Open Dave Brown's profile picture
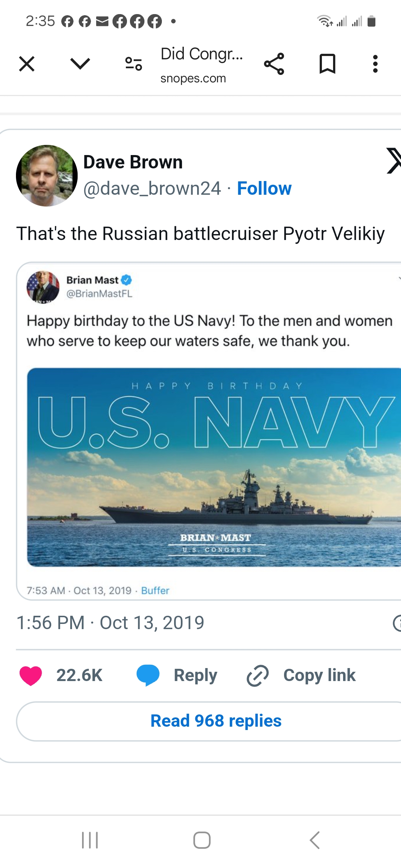401x868 pixels. (47, 175)
